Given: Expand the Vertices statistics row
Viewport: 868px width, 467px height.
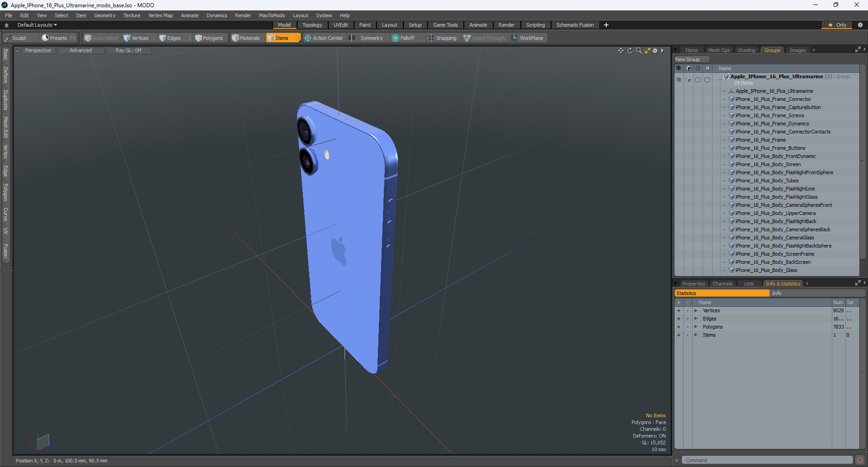Looking at the screenshot, I should click(x=696, y=310).
